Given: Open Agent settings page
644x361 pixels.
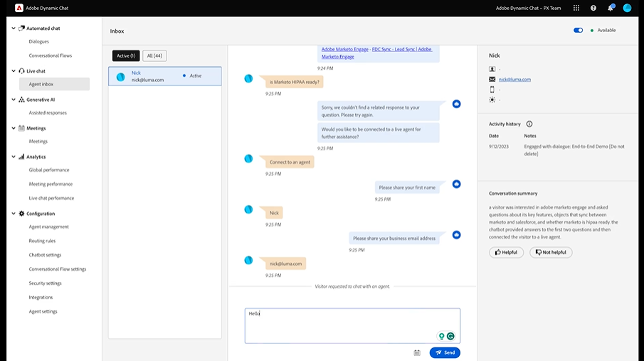Looking at the screenshot, I should coord(43,312).
